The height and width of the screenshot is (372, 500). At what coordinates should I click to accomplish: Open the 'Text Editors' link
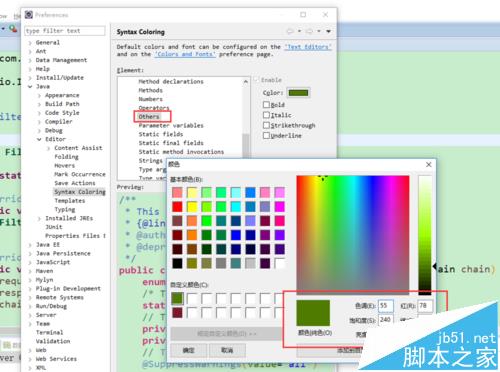point(308,47)
